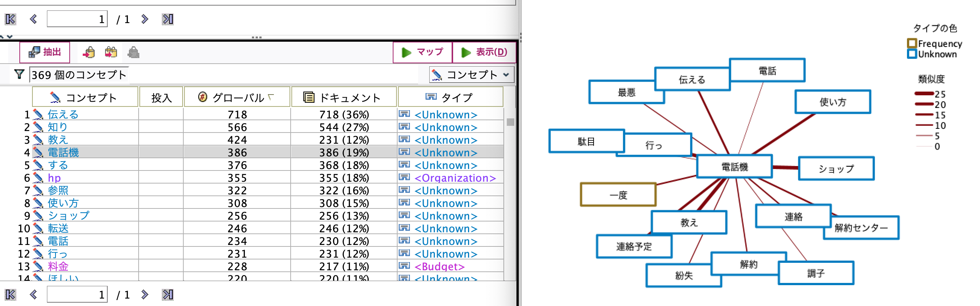Select the 連絡予定 map node
Image resolution: width=980 pixels, height=306 pixels.
tap(634, 247)
